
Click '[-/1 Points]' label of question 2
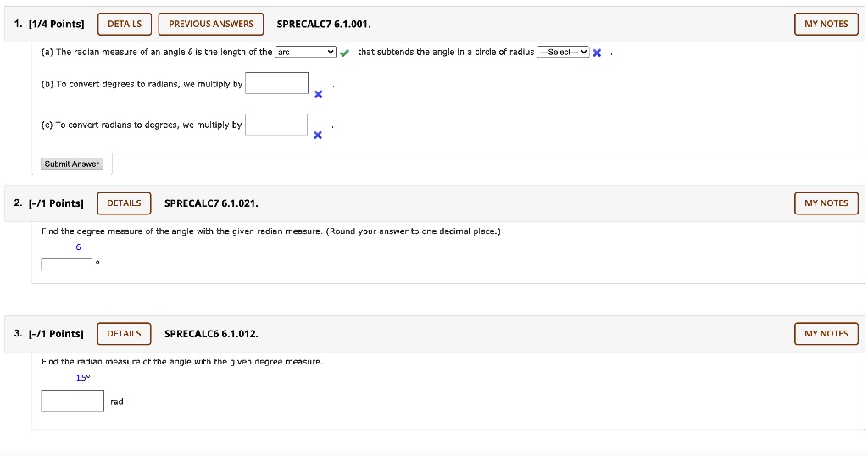click(56, 203)
